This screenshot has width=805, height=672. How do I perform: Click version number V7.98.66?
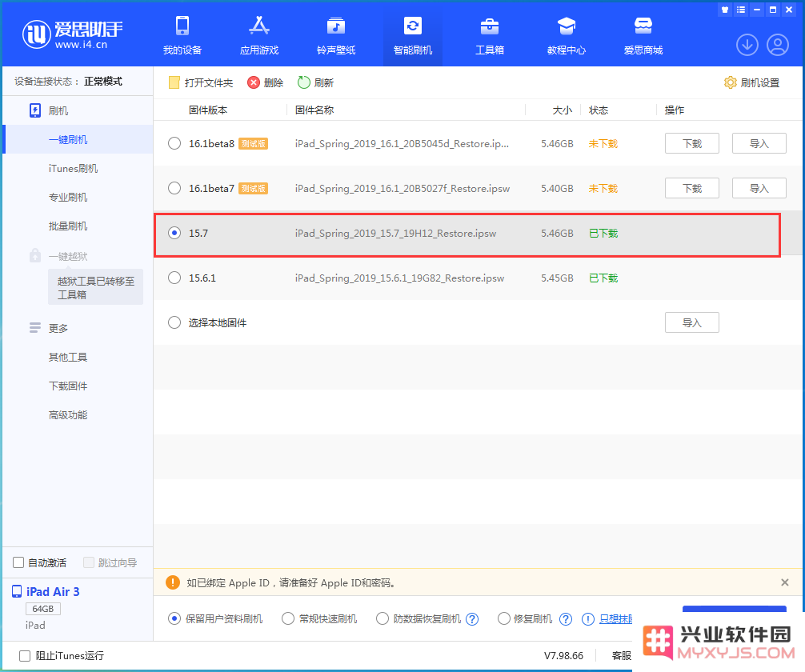point(563,655)
